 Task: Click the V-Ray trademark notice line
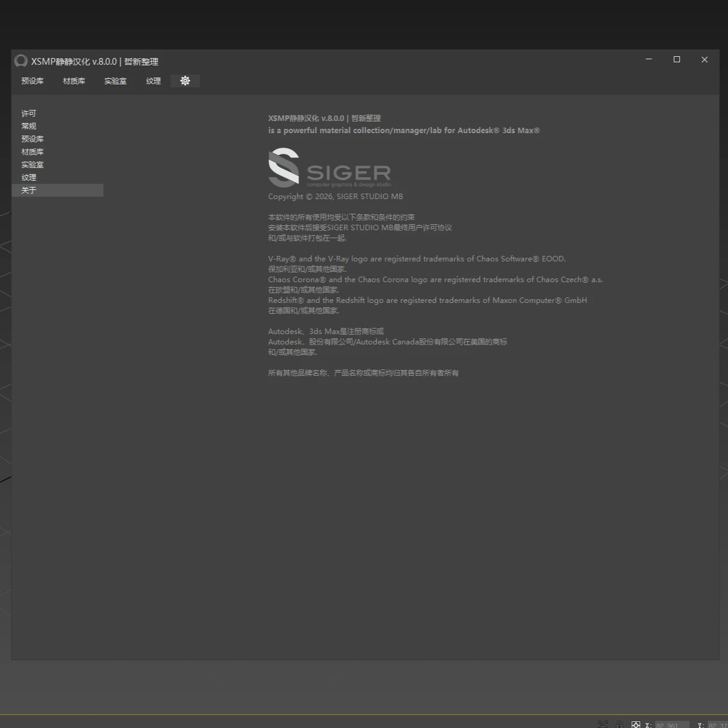417,258
